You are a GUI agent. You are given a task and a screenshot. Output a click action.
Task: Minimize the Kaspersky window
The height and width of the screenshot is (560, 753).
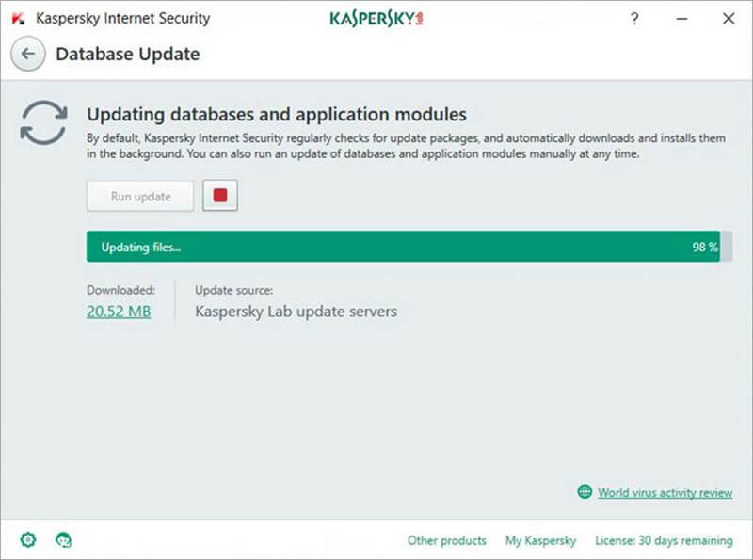tap(681, 19)
